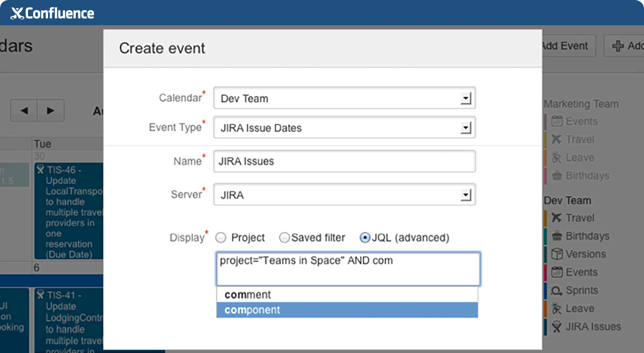The height and width of the screenshot is (353, 644).
Task: Click the Sprints icon under Dev Team
Action: [556, 291]
